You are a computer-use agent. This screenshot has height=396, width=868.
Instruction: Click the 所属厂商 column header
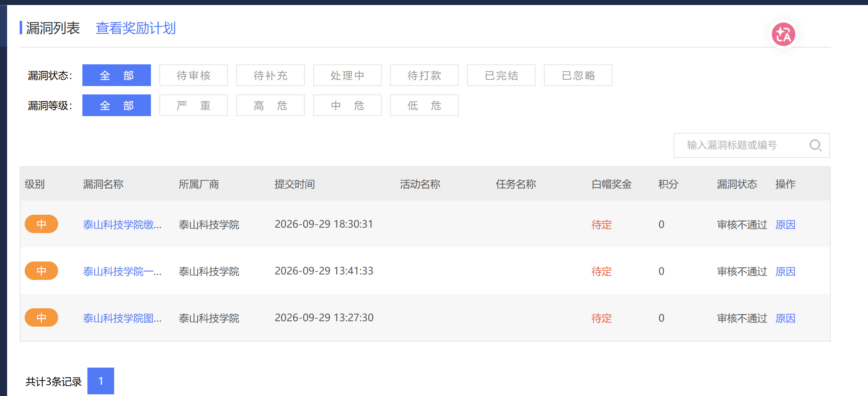point(199,184)
